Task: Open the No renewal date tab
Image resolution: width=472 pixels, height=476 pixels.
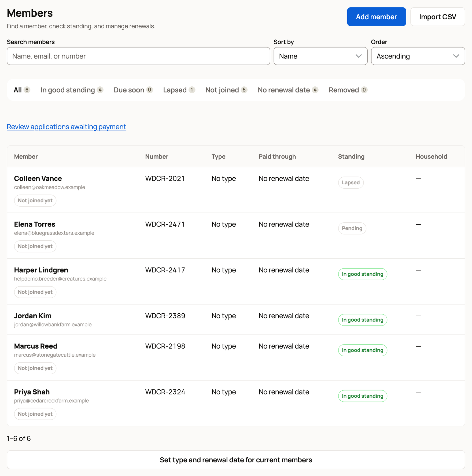Action: (288, 90)
